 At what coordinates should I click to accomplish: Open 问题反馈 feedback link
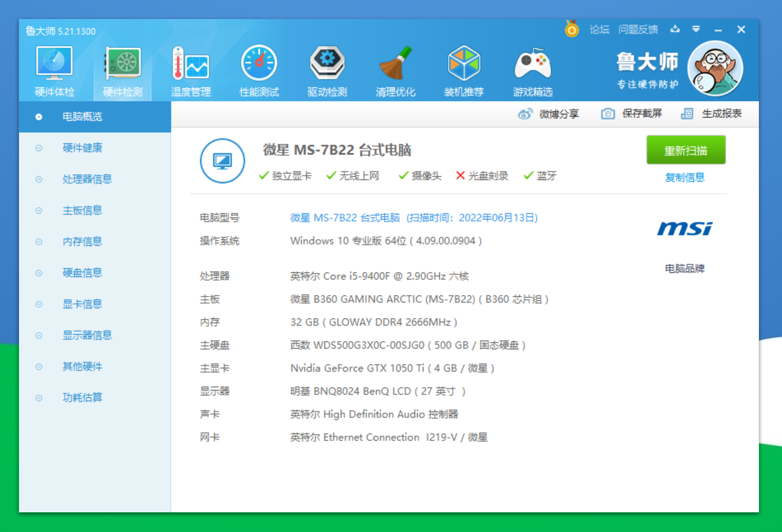click(638, 30)
